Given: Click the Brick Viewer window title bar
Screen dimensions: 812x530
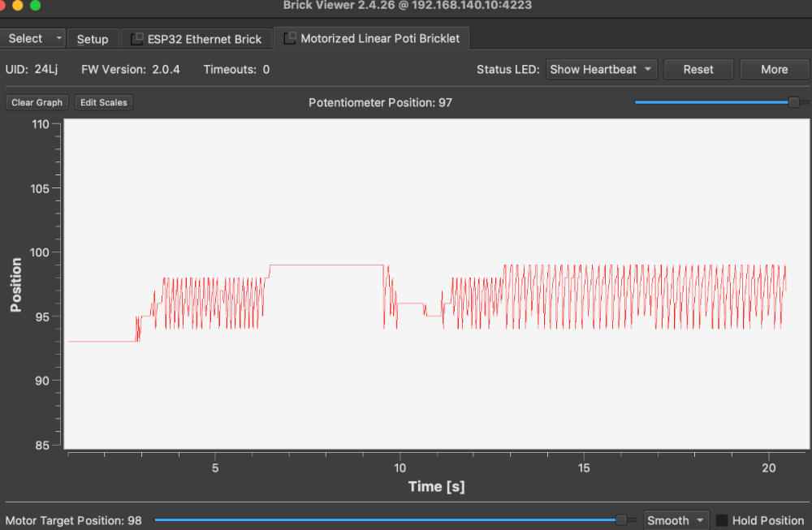Looking at the screenshot, I should coord(406,6).
